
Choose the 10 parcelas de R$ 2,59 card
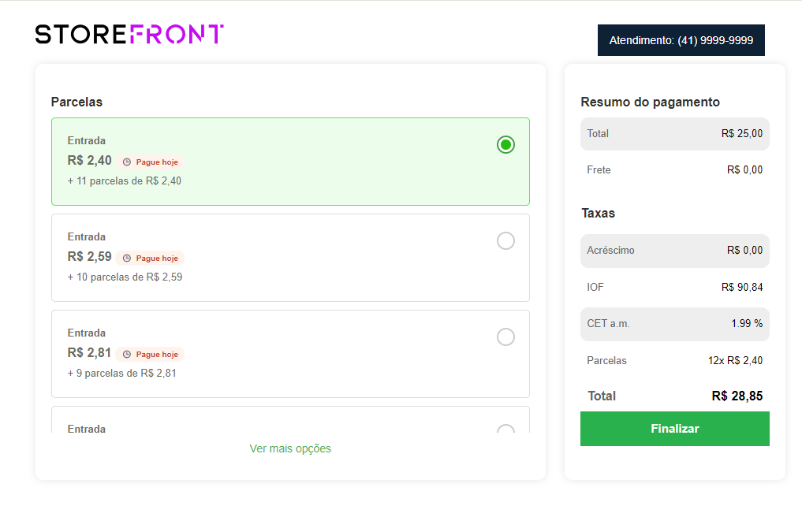[290, 258]
